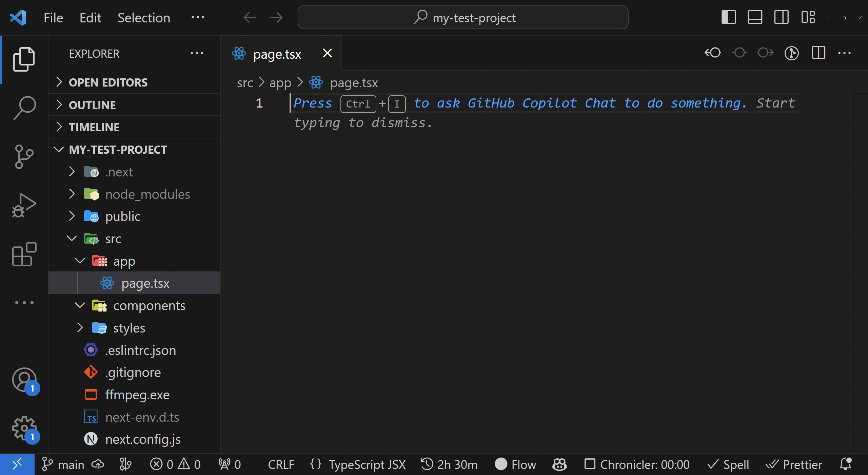Open the Manage gear menu
Screen dimensions: 868x475
point(24,428)
